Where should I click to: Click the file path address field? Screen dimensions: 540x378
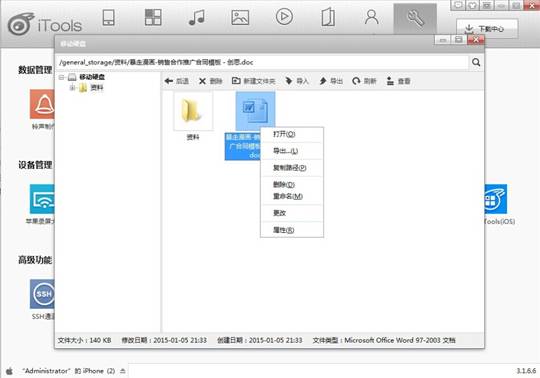[262, 62]
